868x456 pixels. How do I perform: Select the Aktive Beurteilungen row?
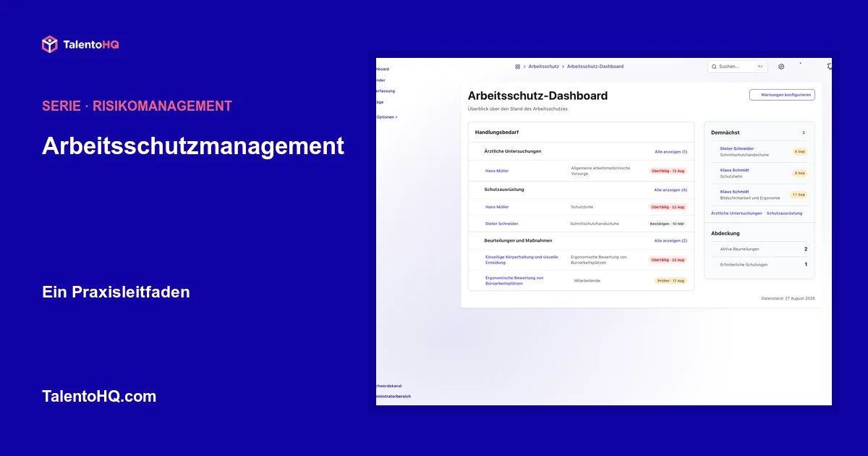point(759,249)
